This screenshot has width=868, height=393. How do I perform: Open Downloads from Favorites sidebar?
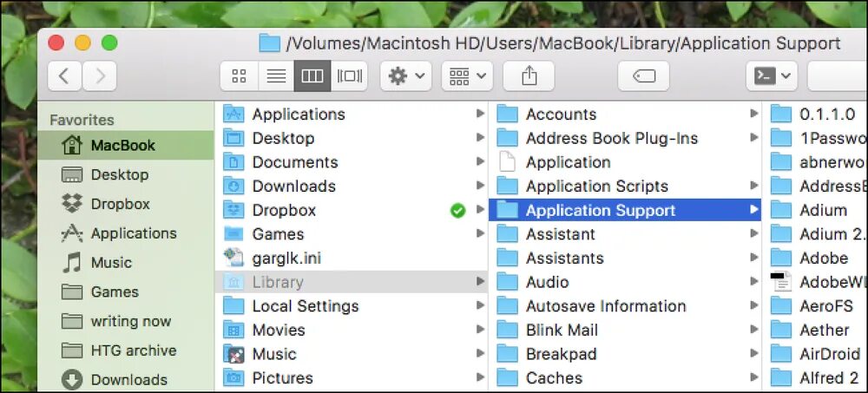(x=126, y=380)
